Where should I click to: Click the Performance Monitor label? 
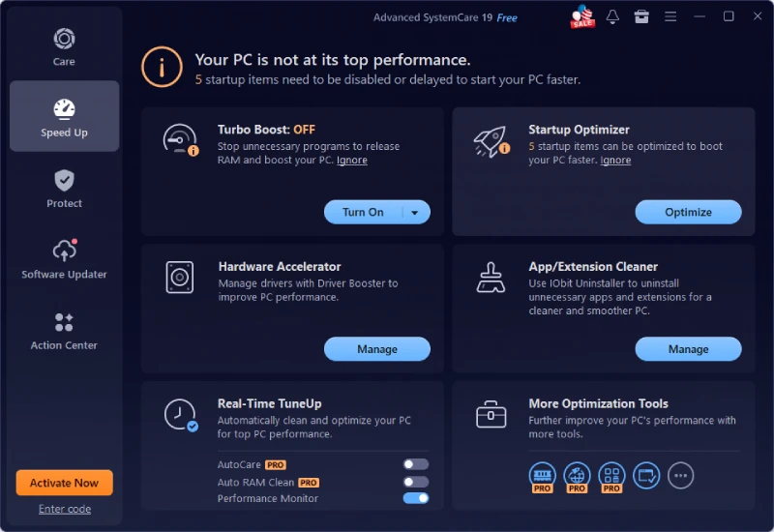pyautogui.click(x=268, y=498)
